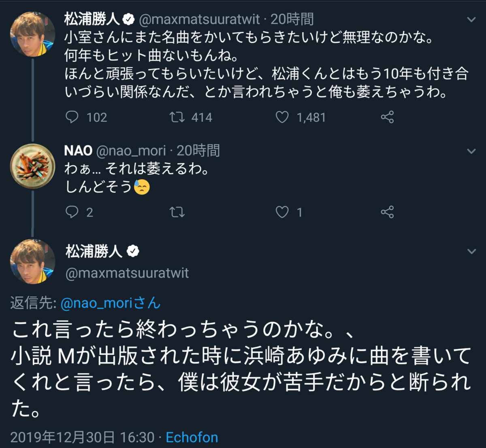Image resolution: width=486 pixels, height=448 pixels.
Task: Open the @maxmatsuuratwit handle on main tweet
Action: pos(127,273)
